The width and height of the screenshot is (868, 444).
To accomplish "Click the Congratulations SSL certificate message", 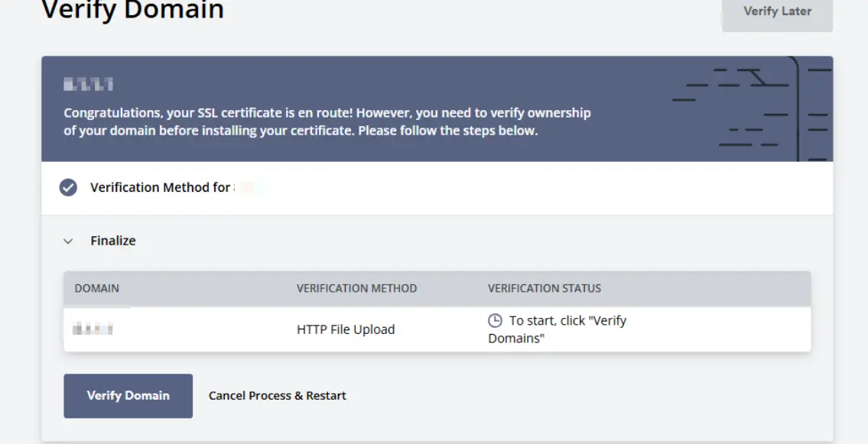I will 327,122.
